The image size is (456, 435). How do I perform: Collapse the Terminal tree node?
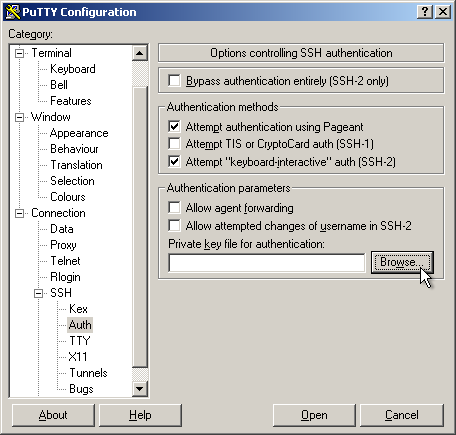coord(20,53)
